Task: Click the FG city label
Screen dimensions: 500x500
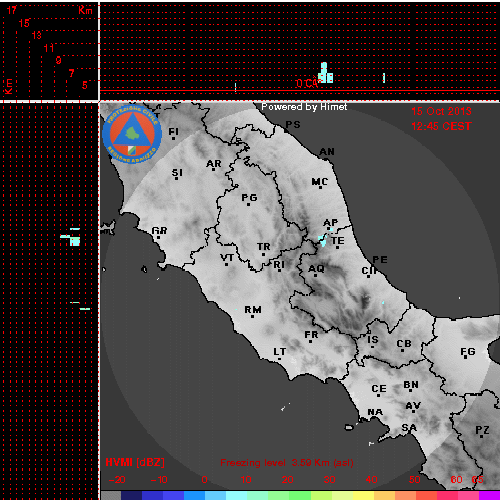Action: point(468,351)
